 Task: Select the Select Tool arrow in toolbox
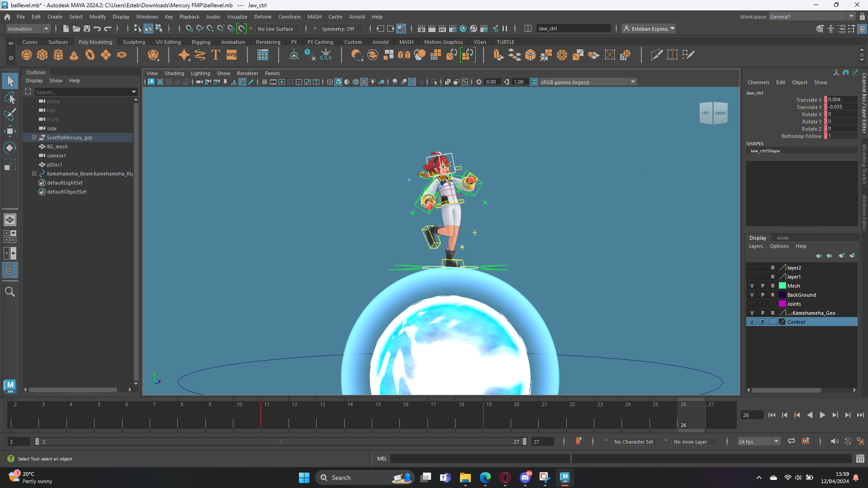10,81
